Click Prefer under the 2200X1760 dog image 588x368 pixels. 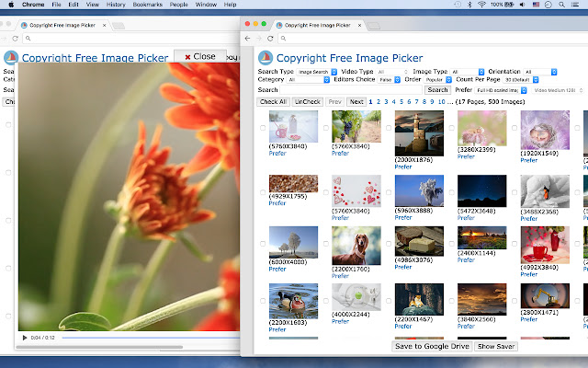pos(340,276)
